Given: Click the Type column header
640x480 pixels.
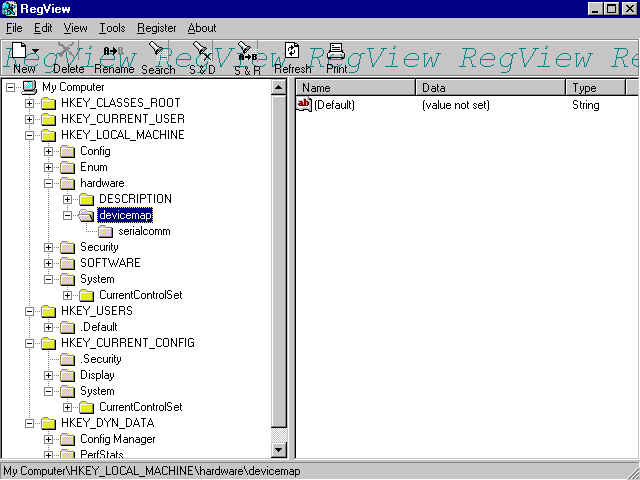Looking at the screenshot, I should tap(595, 88).
